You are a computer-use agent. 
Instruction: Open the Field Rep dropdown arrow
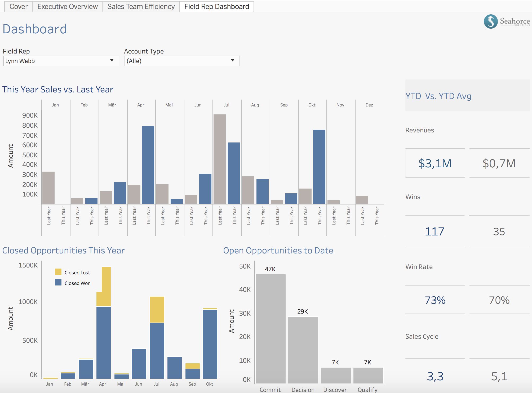coord(112,61)
